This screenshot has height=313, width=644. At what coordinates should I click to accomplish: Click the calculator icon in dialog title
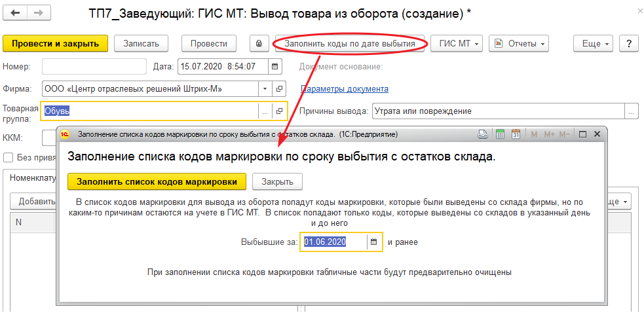coord(499,134)
